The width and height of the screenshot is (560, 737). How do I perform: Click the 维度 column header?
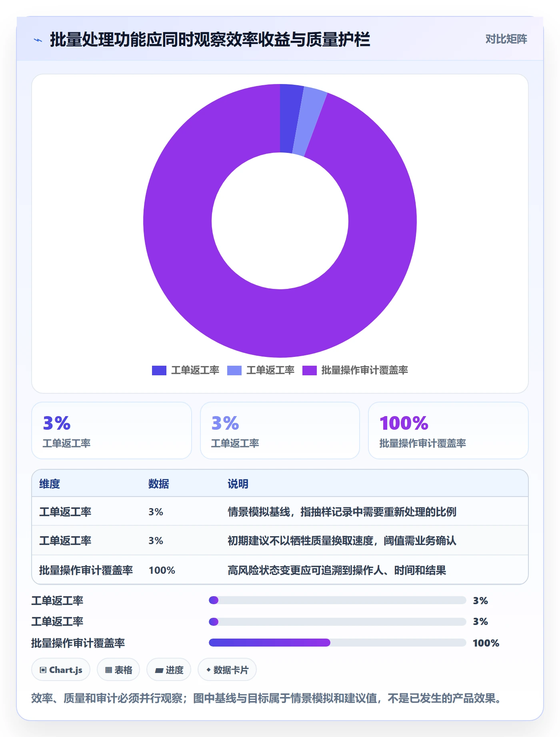point(50,484)
